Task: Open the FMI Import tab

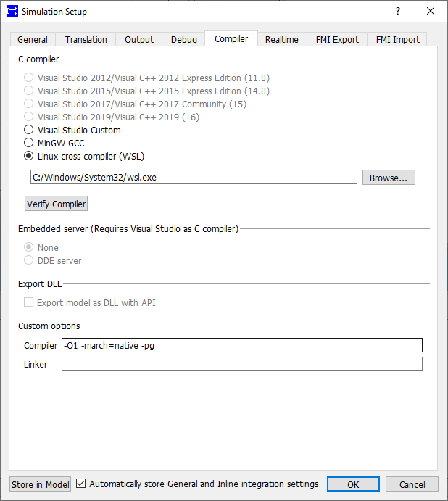Action: pos(397,40)
